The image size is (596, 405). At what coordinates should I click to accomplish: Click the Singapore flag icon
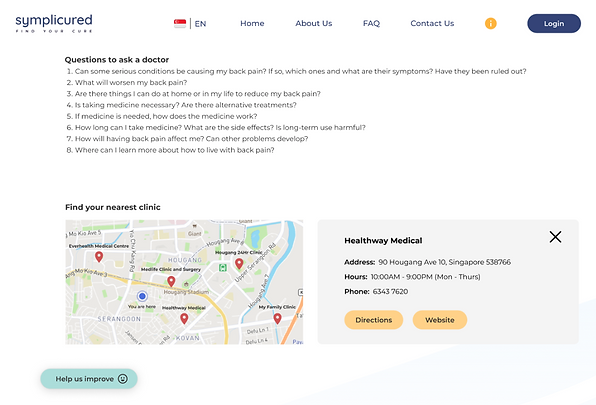point(180,24)
